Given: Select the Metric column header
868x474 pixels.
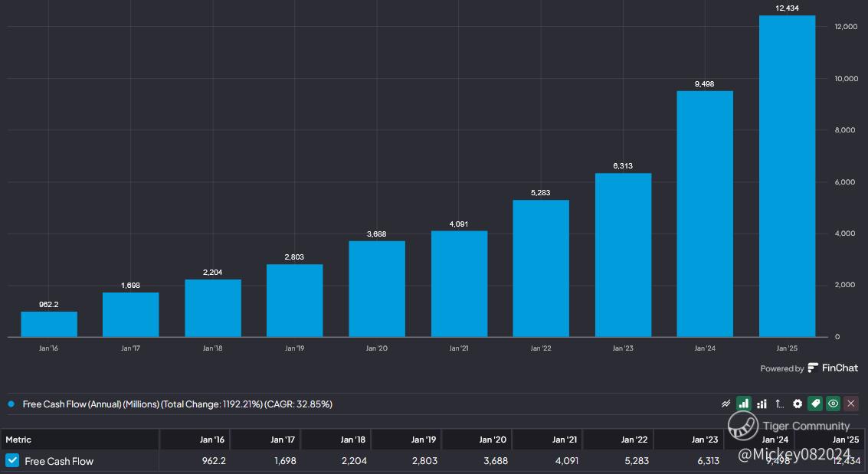Looking at the screenshot, I should point(18,440).
